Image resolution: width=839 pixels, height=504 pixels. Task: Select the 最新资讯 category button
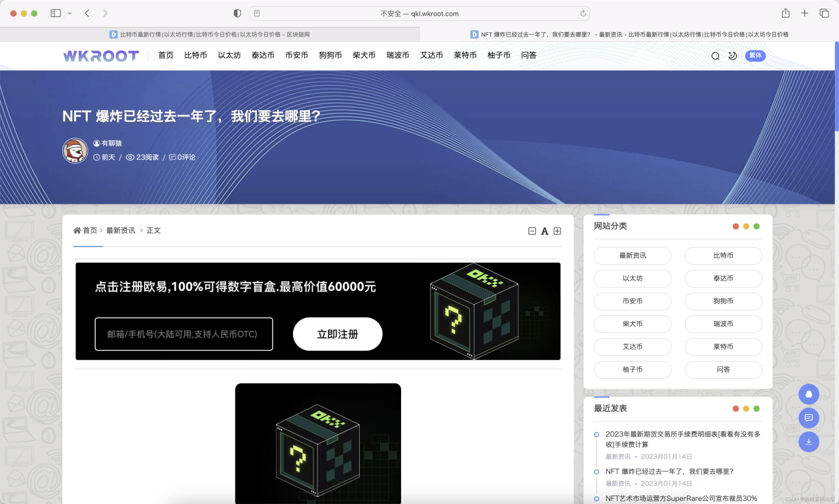tap(633, 256)
